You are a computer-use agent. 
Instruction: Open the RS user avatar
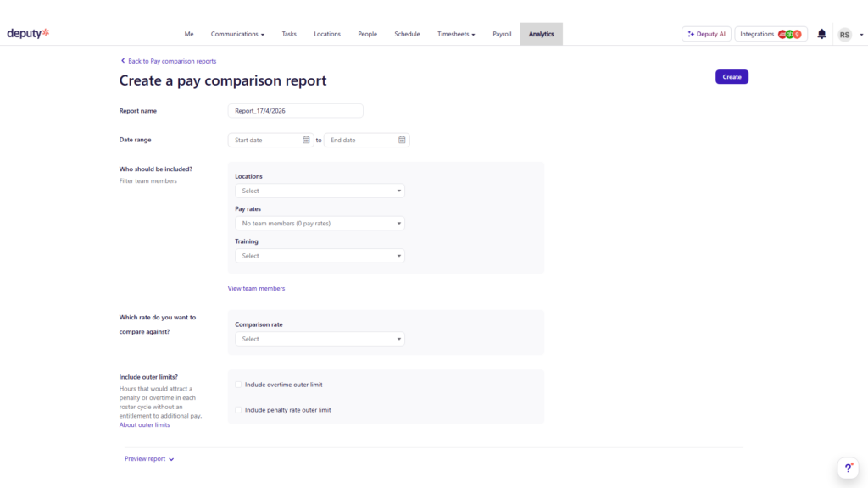tap(845, 34)
